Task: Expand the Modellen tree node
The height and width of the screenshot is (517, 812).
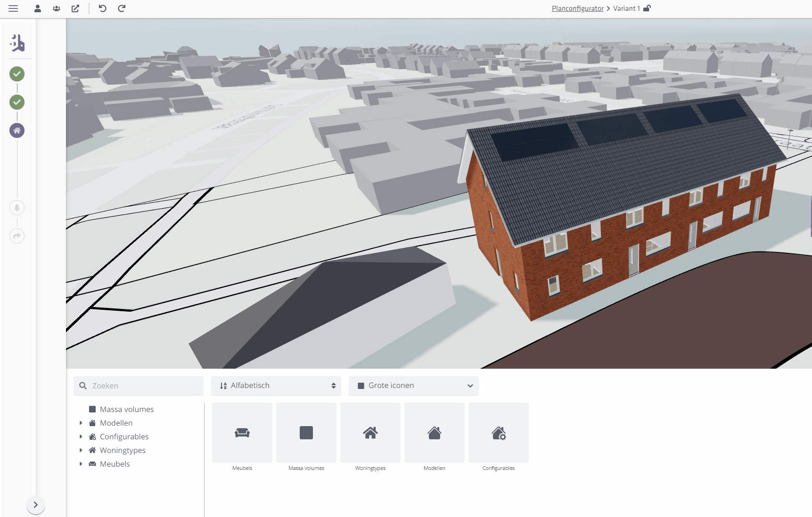Action: [81, 423]
